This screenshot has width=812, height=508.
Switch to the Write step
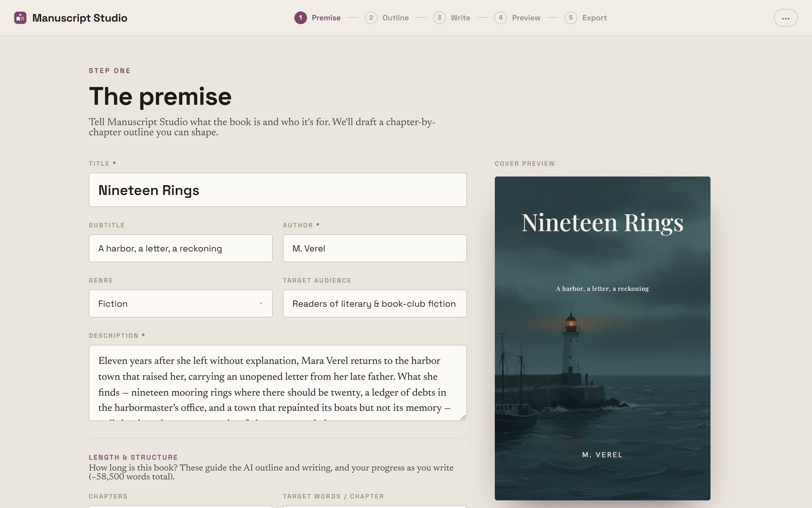coord(452,18)
